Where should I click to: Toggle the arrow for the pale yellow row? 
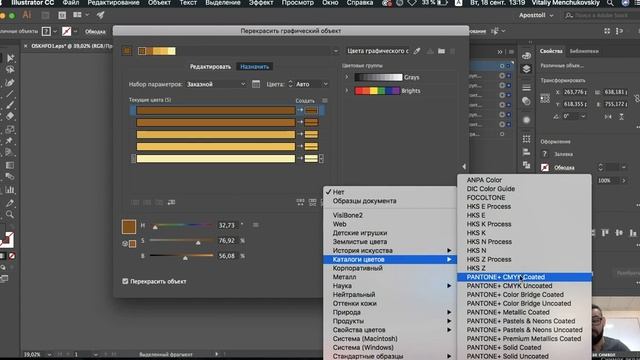tap(300, 158)
